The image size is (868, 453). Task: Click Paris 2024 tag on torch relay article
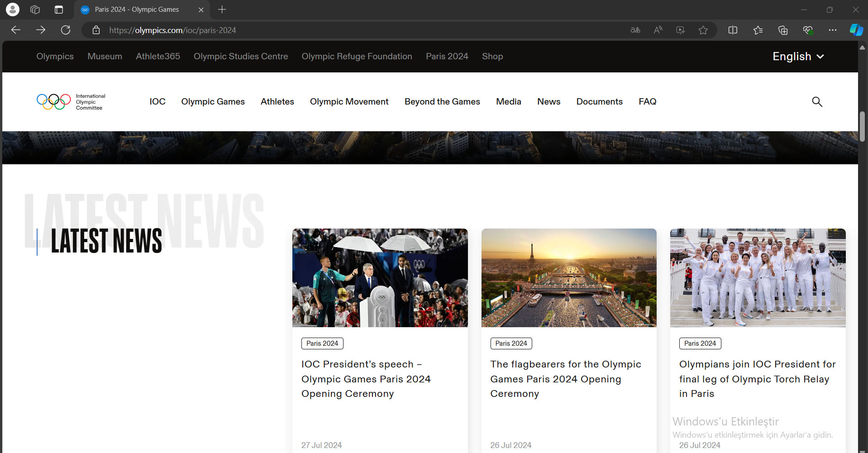point(700,343)
